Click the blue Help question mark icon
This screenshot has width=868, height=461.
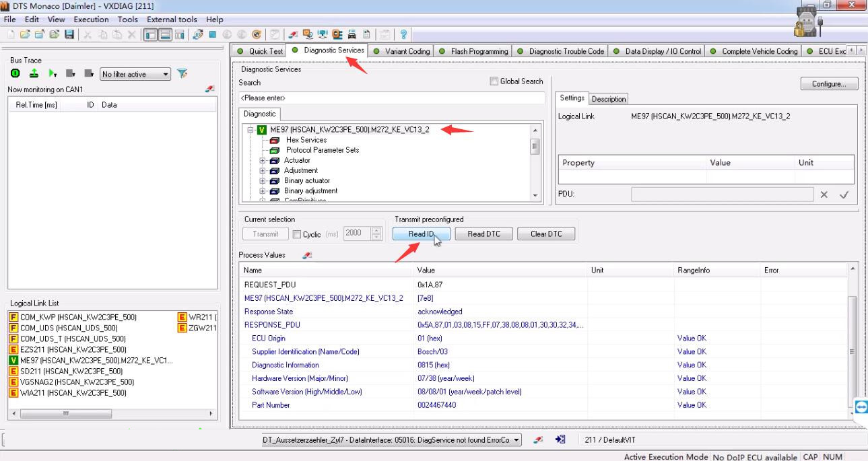pyautogui.click(x=403, y=34)
